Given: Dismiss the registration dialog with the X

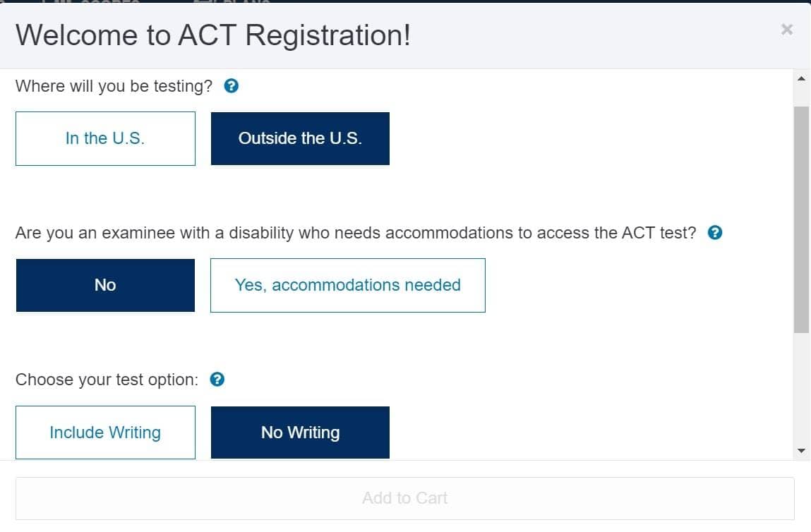Looking at the screenshot, I should coord(786,30).
